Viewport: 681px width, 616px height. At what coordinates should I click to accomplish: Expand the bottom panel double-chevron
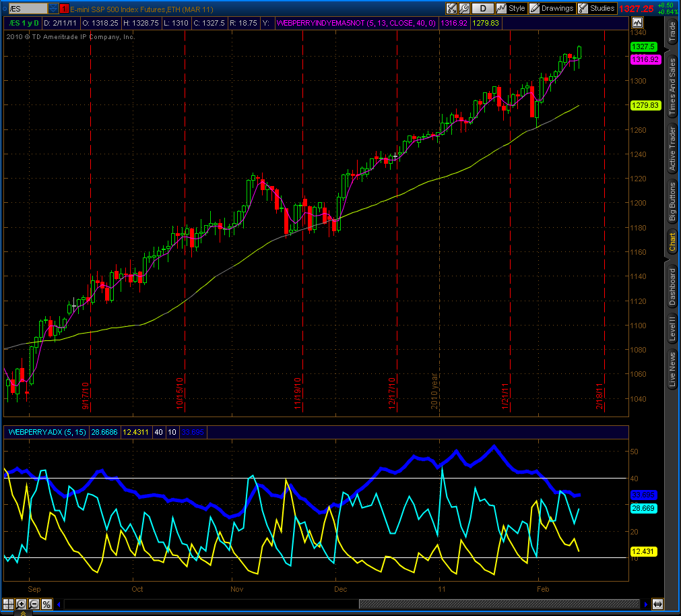(23, 613)
